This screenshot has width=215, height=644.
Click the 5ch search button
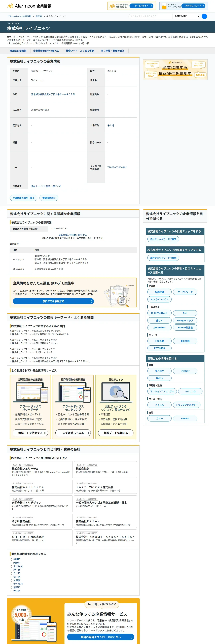point(185,313)
